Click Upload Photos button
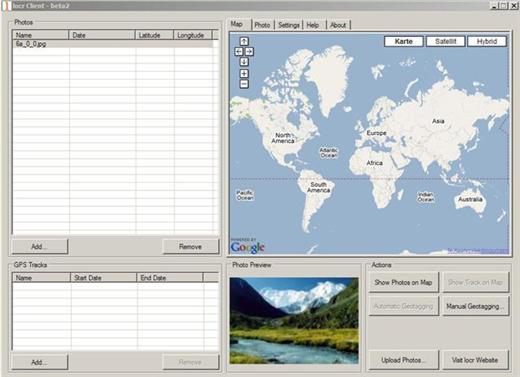 (403, 360)
